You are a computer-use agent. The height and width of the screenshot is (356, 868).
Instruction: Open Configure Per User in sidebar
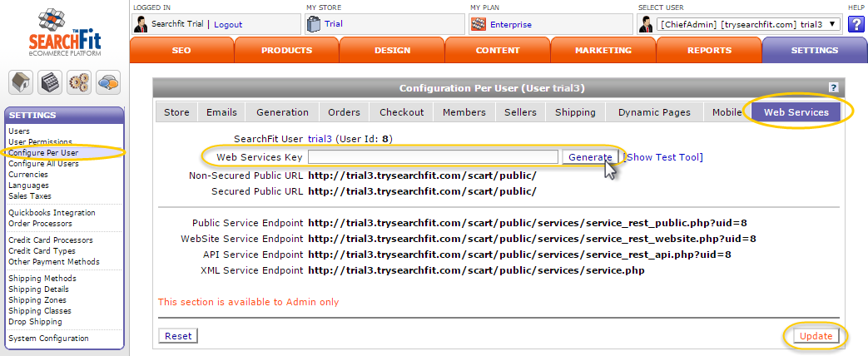[43, 153]
